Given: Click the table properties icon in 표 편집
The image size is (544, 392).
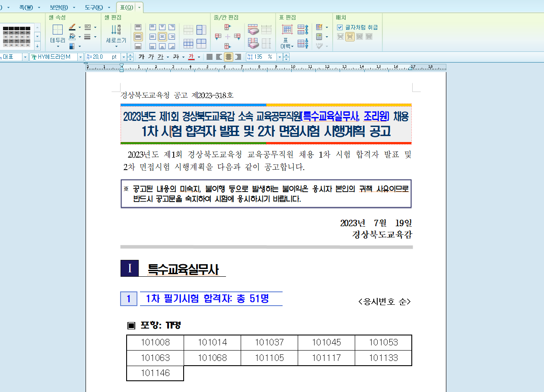Looking at the screenshot, I should click(x=287, y=28).
